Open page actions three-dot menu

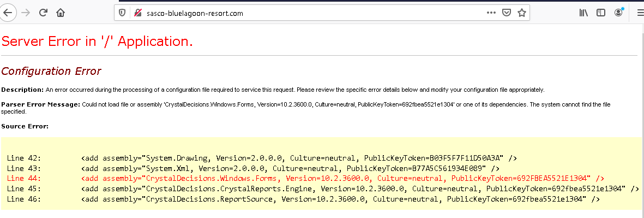click(491, 13)
